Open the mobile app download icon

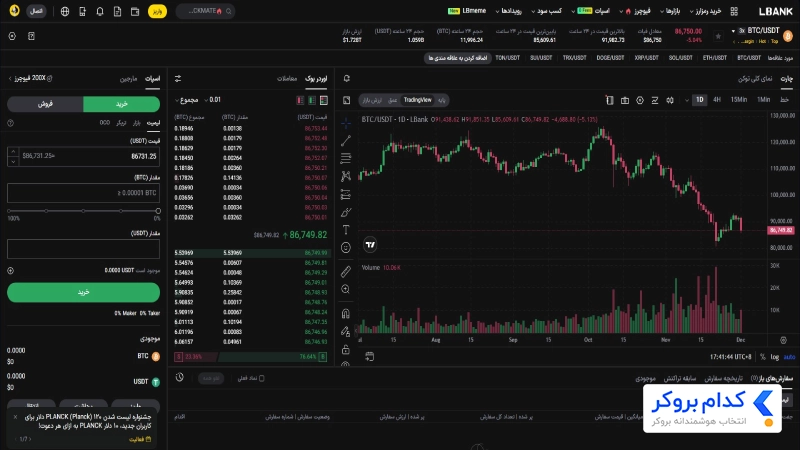83,11
